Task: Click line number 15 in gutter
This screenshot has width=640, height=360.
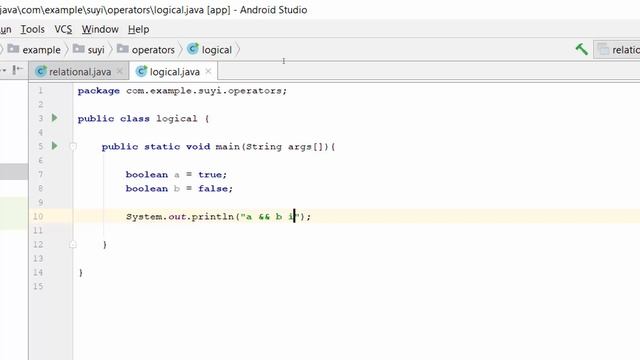Action: (38, 286)
